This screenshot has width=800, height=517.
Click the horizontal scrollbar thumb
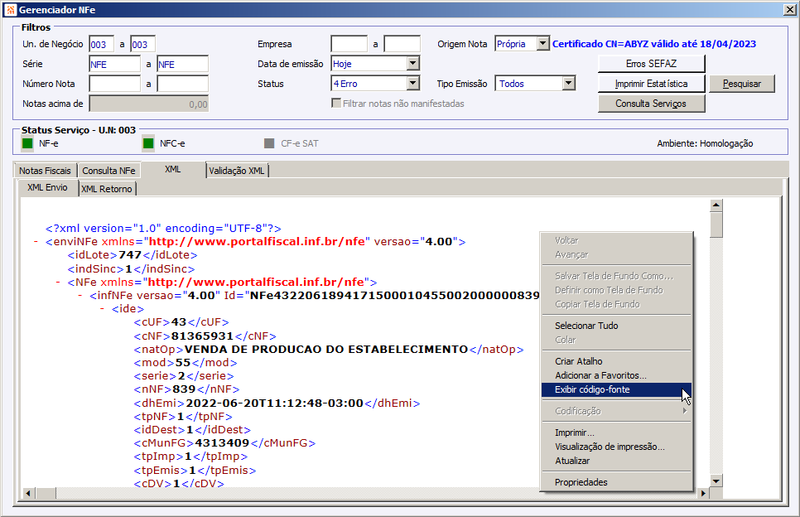(x=45, y=493)
